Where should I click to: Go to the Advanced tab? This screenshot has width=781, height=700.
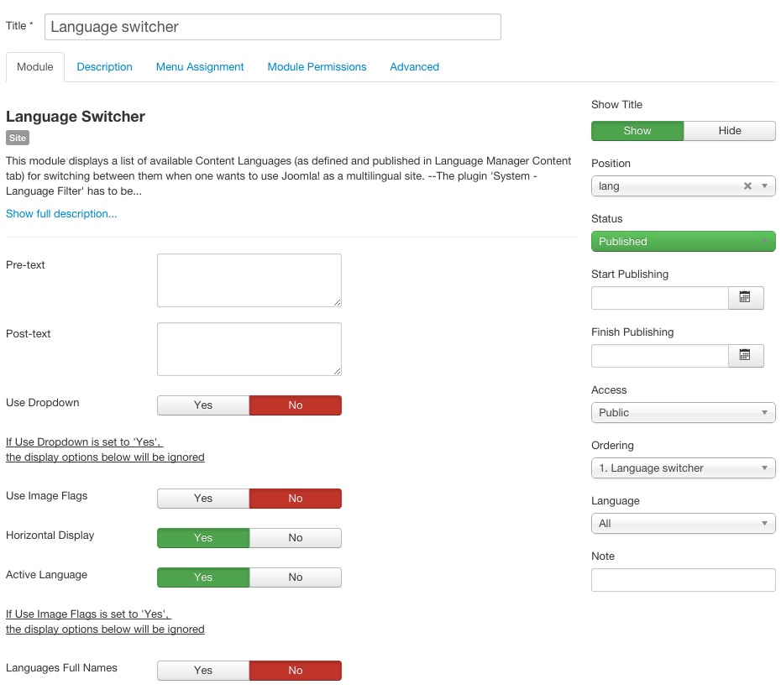point(414,67)
